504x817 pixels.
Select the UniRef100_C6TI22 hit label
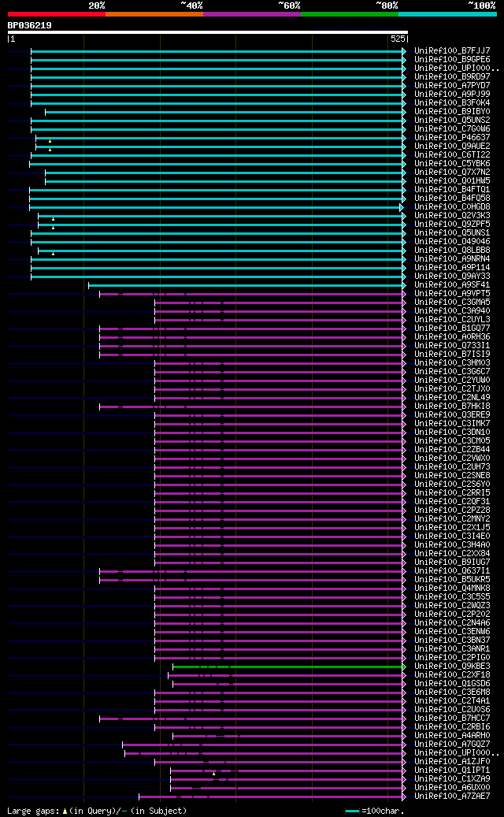coord(452,155)
